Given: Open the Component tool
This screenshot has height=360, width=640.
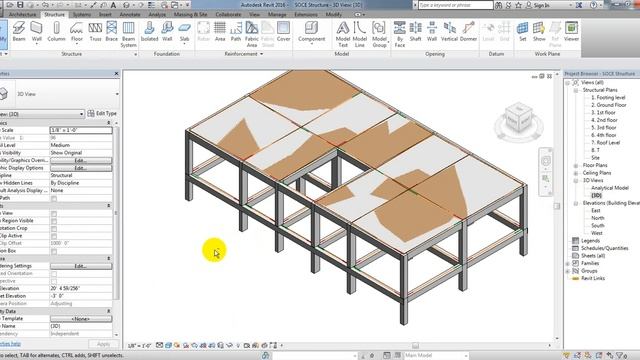Looking at the screenshot, I should (x=311, y=32).
